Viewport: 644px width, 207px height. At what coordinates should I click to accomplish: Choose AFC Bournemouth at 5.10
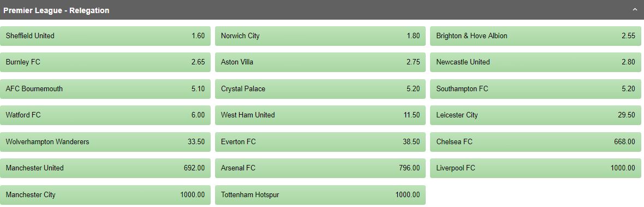(x=105, y=89)
